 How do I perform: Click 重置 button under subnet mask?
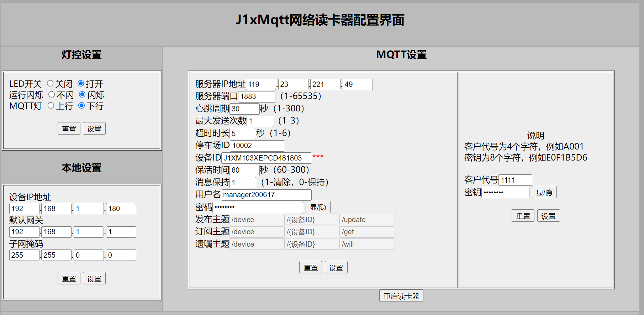(69, 278)
